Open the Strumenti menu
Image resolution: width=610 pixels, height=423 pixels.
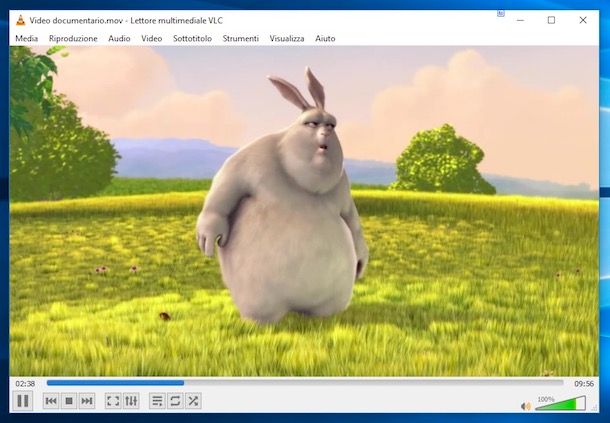pyautogui.click(x=240, y=39)
